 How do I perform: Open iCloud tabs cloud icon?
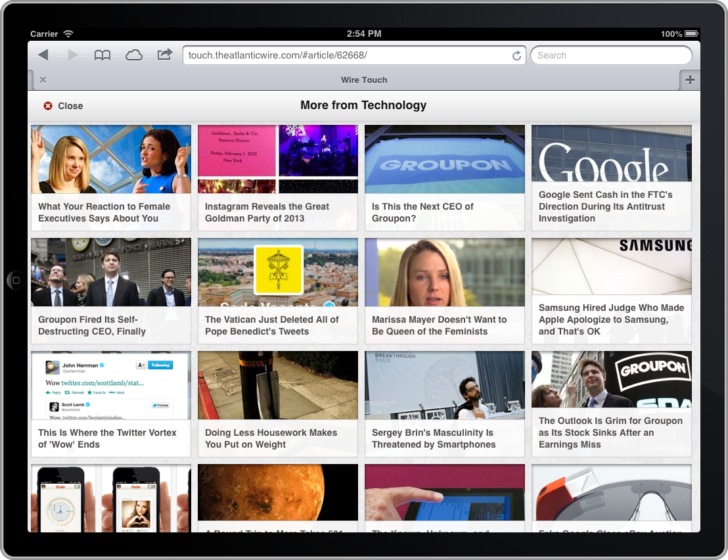point(134,55)
